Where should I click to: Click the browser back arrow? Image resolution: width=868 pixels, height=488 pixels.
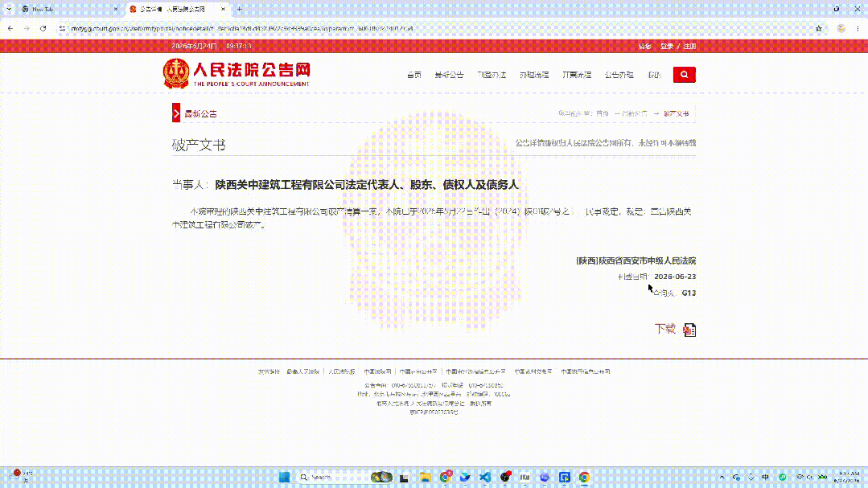[x=10, y=28]
